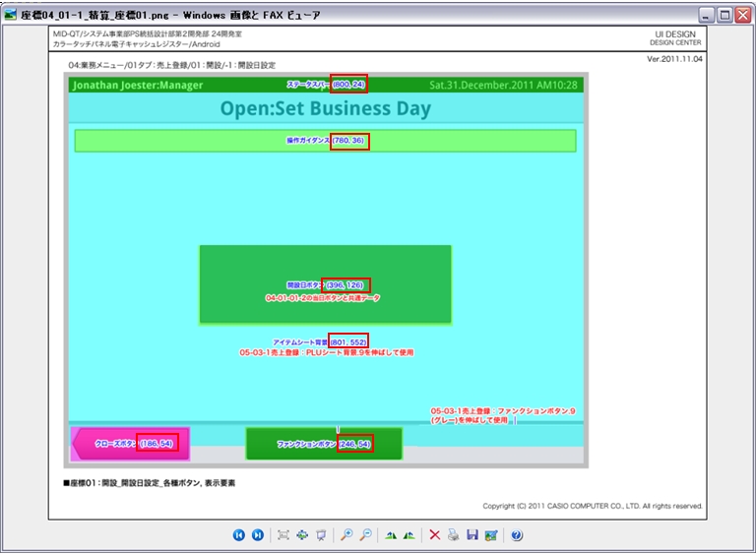Fit image to window with Best Fit
This screenshot has height=554, width=756.
[x=283, y=534]
